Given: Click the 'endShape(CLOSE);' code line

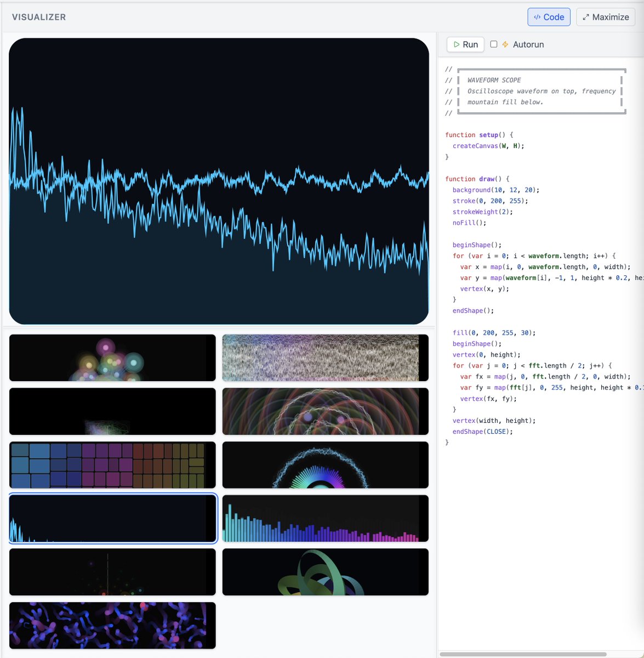Looking at the screenshot, I should tap(483, 432).
